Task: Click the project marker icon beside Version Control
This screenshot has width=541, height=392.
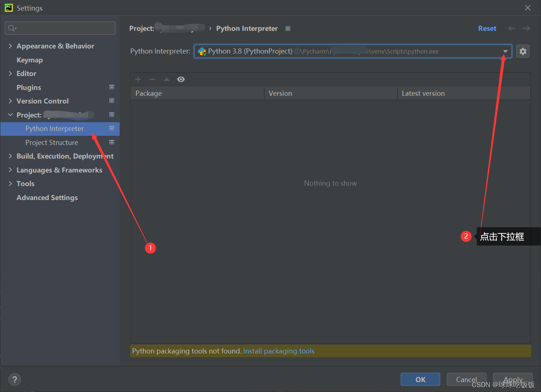Action: coord(112,101)
